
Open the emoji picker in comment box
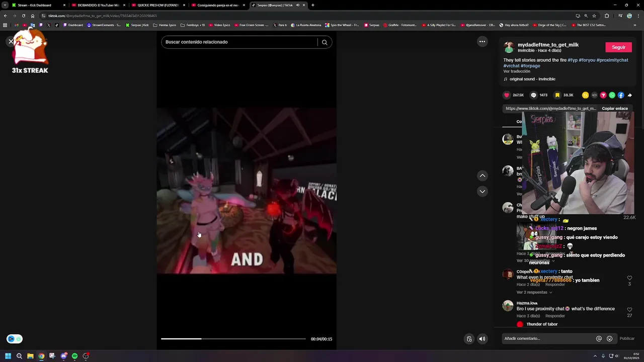609,338
